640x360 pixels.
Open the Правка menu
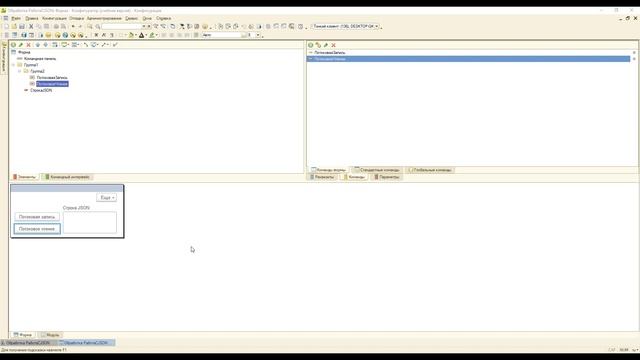tap(31, 18)
